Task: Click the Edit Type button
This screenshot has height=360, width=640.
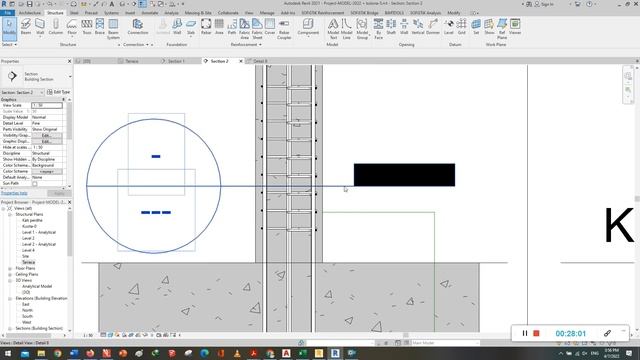Action: point(59,92)
